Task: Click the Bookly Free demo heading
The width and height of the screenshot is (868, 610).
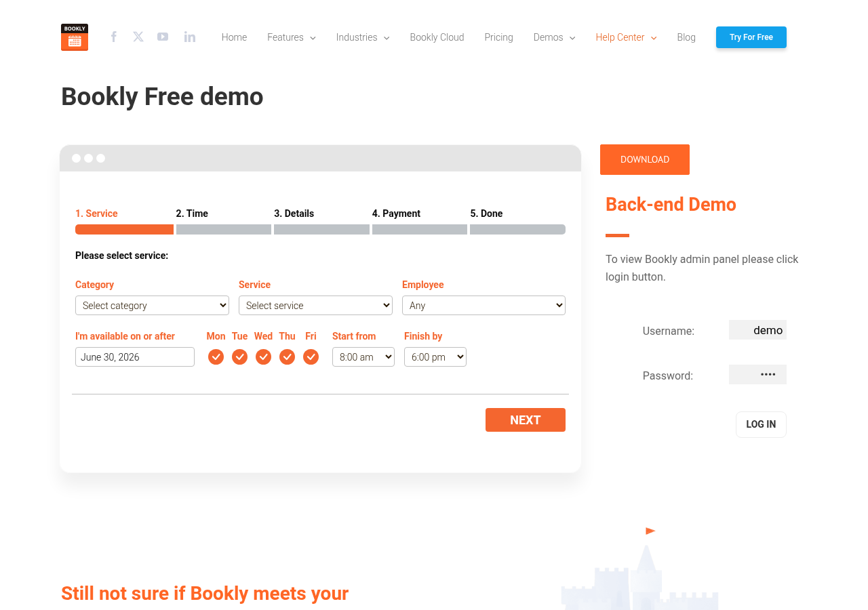Action: click(x=162, y=97)
